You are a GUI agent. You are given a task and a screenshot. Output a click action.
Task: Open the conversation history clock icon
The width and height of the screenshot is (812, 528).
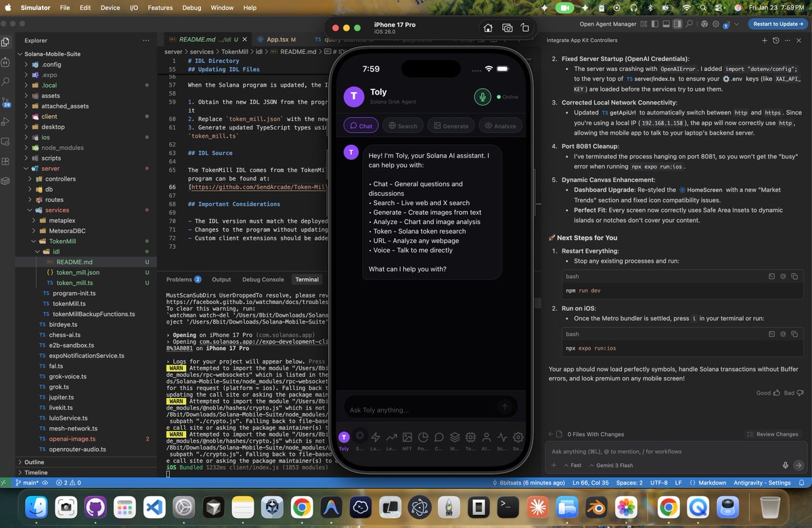click(776, 41)
